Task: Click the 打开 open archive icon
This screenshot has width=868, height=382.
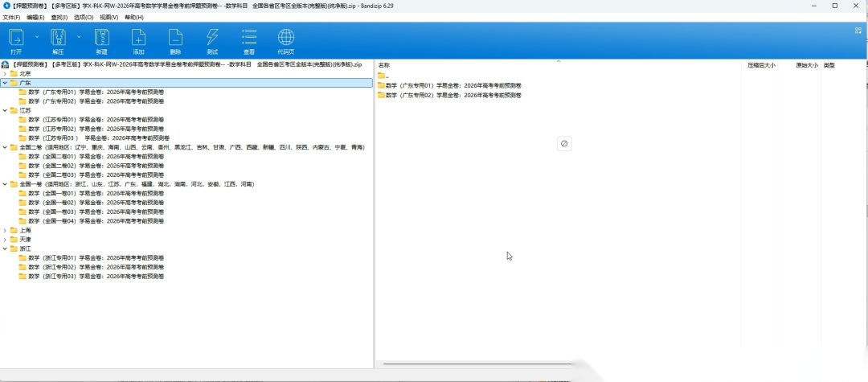Action: (16, 38)
